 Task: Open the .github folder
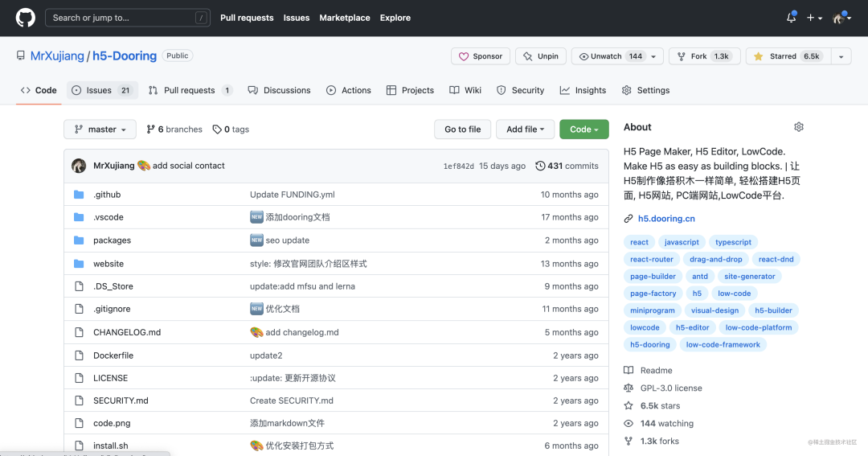click(107, 195)
